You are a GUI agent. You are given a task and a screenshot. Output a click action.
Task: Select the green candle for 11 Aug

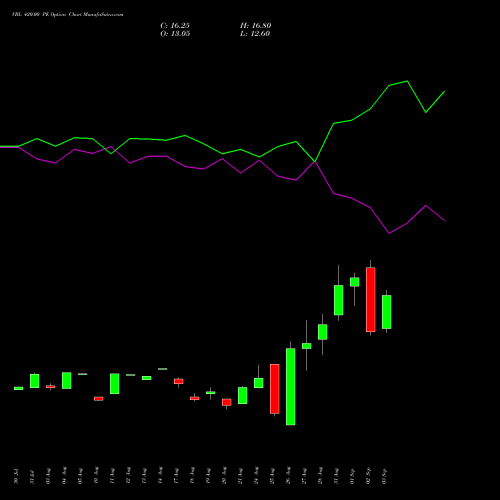click(115, 384)
